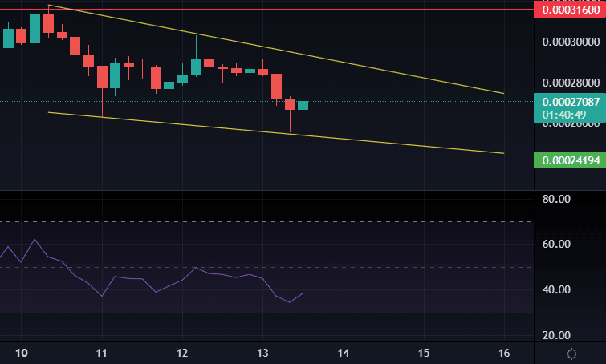Open chart settings gear icon

(x=571, y=354)
